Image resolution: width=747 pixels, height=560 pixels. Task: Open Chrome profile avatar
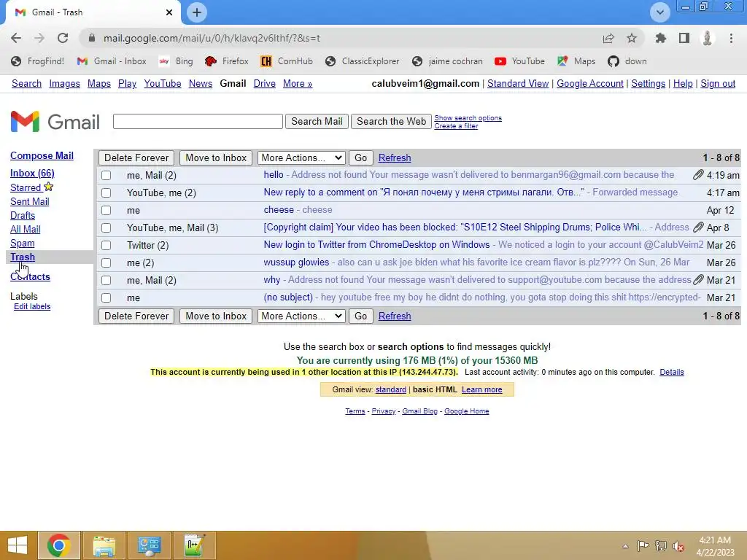point(708,38)
